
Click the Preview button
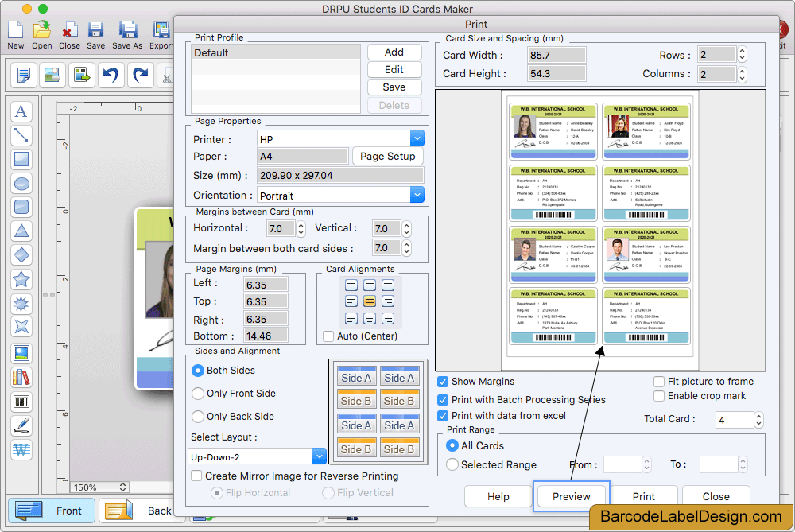pos(571,496)
